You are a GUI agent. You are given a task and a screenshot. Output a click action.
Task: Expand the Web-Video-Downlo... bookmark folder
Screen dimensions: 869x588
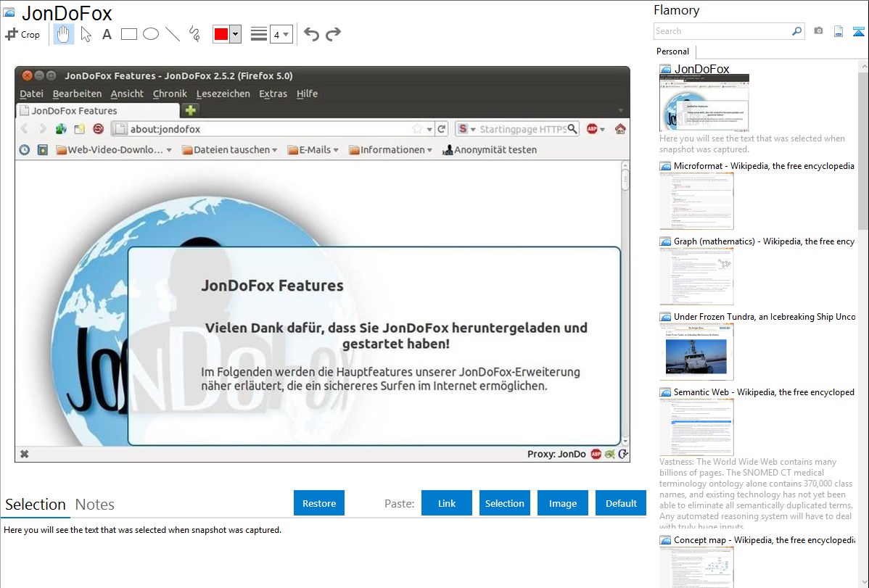point(114,149)
